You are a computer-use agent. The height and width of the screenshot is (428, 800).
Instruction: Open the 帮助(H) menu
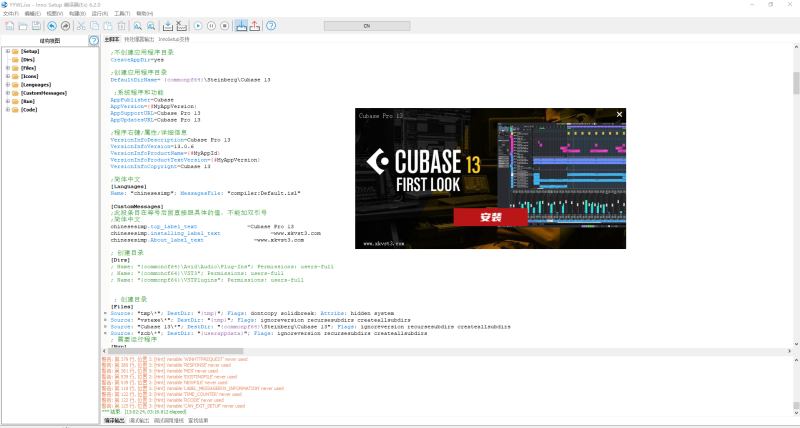point(144,13)
